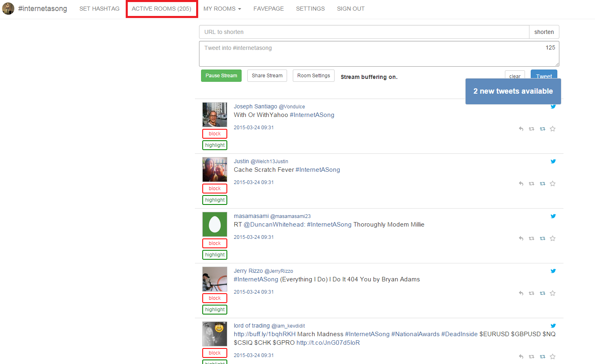Reply to lord of trading's tweet

521,357
